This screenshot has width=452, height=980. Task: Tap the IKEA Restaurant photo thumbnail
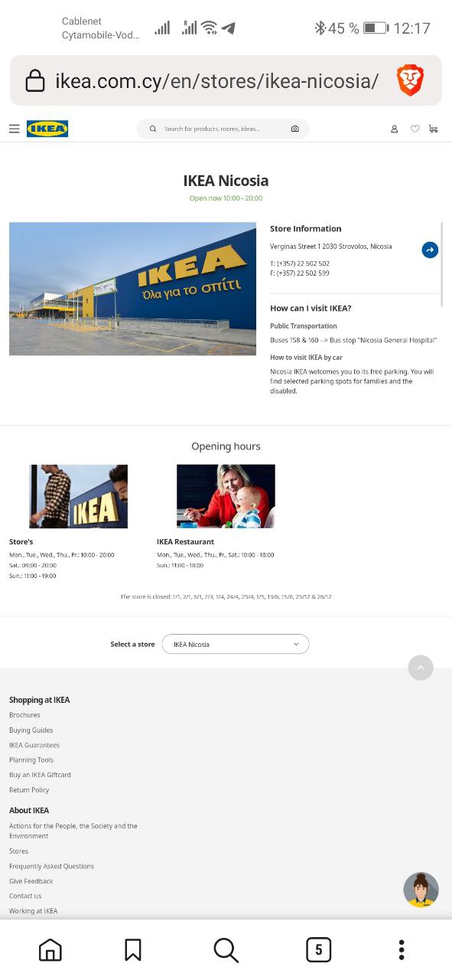click(226, 496)
